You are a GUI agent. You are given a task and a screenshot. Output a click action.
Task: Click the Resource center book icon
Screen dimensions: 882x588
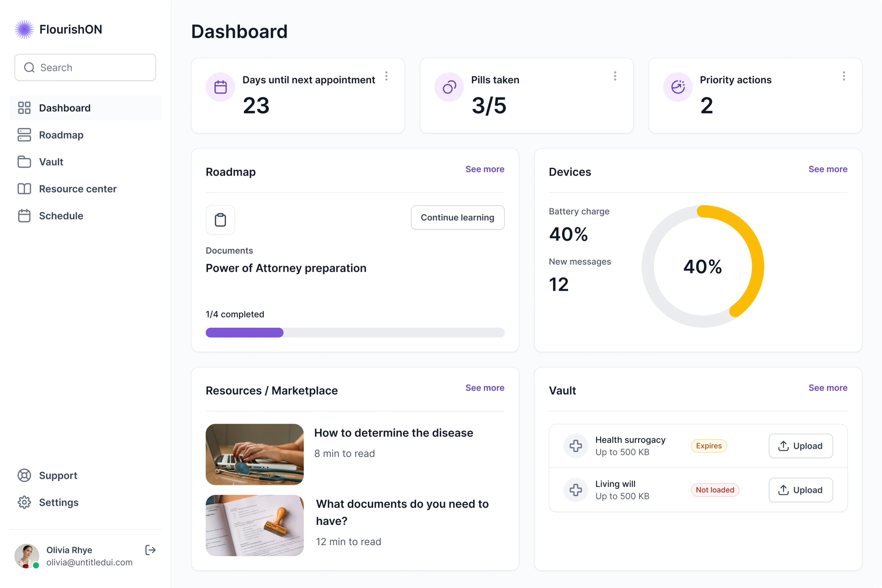click(x=24, y=189)
